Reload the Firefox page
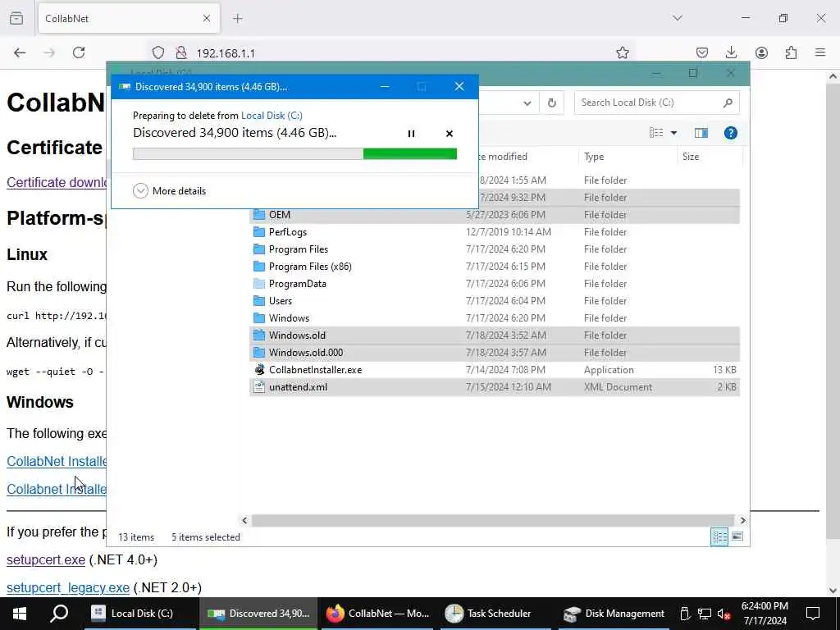Screen dimensions: 840x630 [x=79, y=52]
